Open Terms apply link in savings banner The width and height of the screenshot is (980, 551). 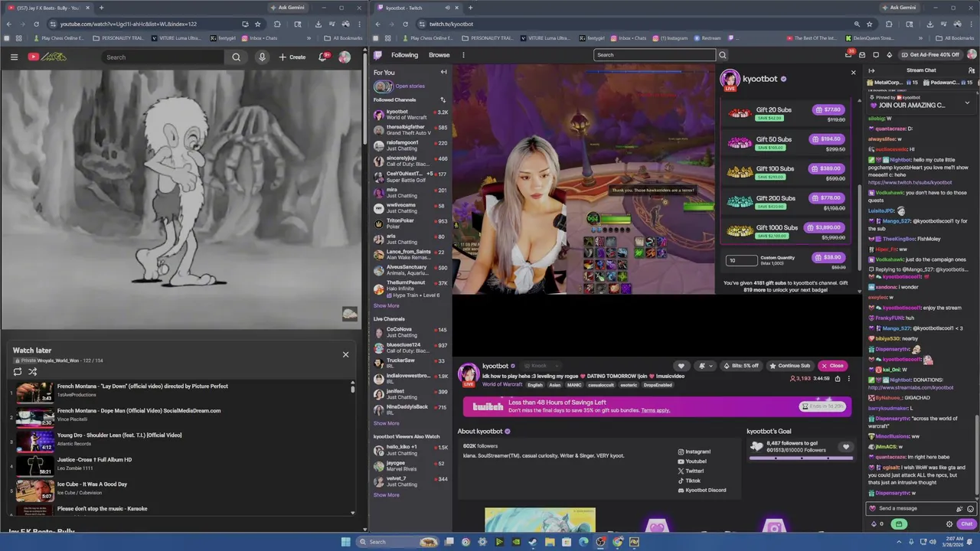655,410
